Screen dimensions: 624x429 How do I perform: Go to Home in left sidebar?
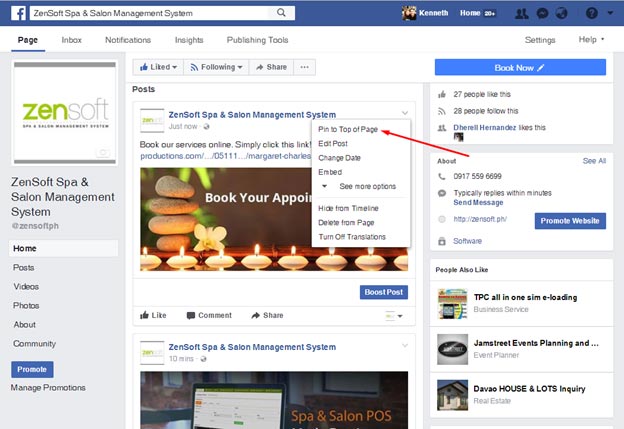pos(64,248)
